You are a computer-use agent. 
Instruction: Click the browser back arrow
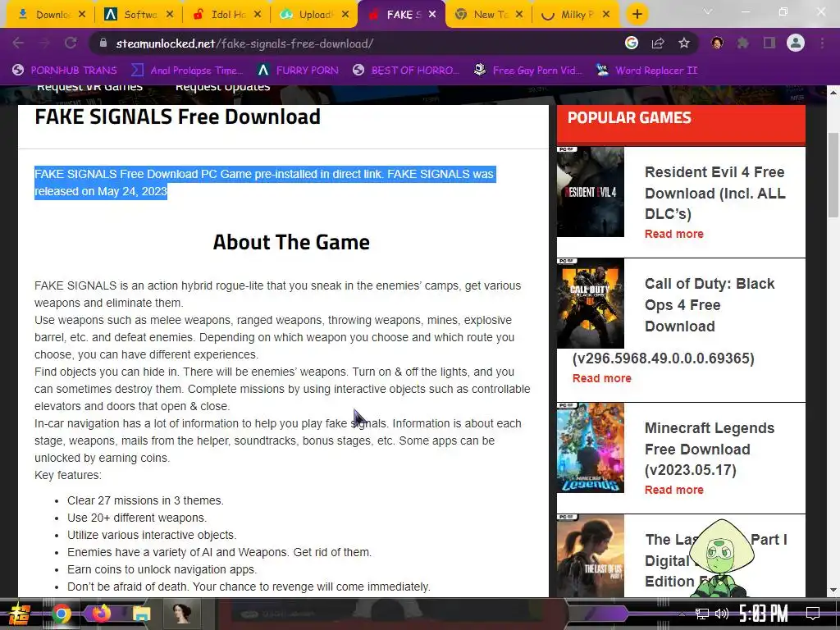(18, 43)
